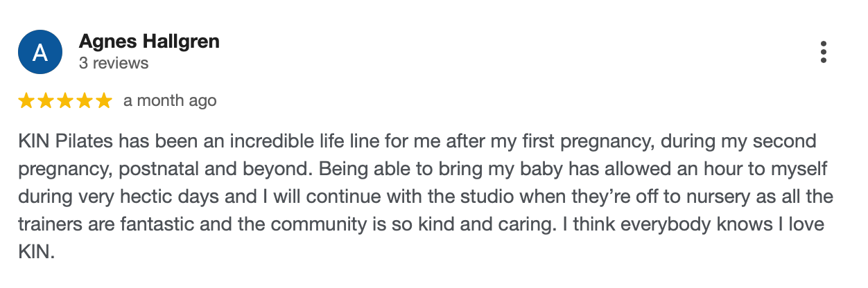Viewport: 868px width, 288px height.
Task: Open the three-dot more options menu
Action: pyautogui.click(x=823, y=52)
